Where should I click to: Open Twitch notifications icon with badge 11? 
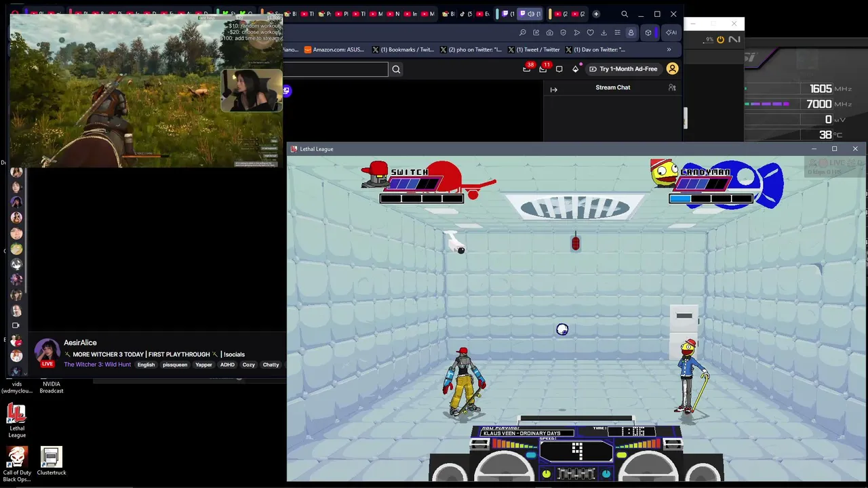coord(543,68)
